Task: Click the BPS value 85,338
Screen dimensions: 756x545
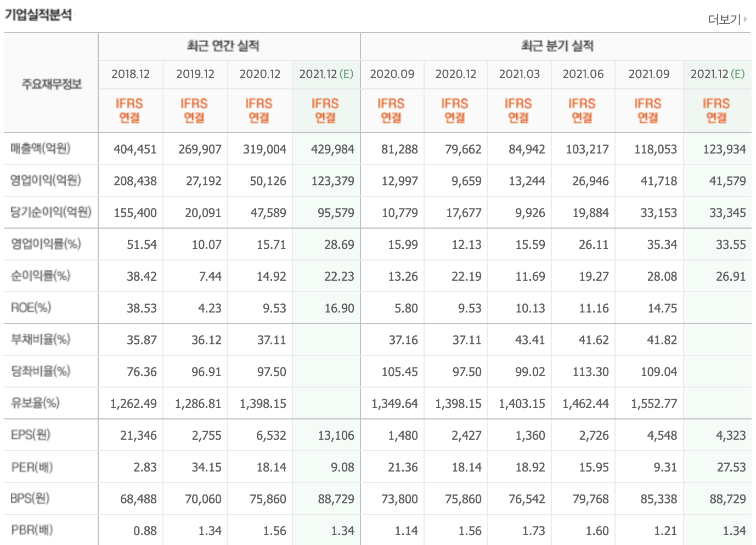Action: click(x=659, y=499)
